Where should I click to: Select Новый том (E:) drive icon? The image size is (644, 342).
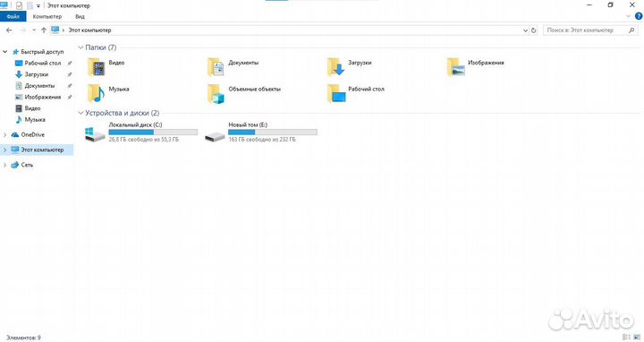pyautogui.click(x=215, y=136)
